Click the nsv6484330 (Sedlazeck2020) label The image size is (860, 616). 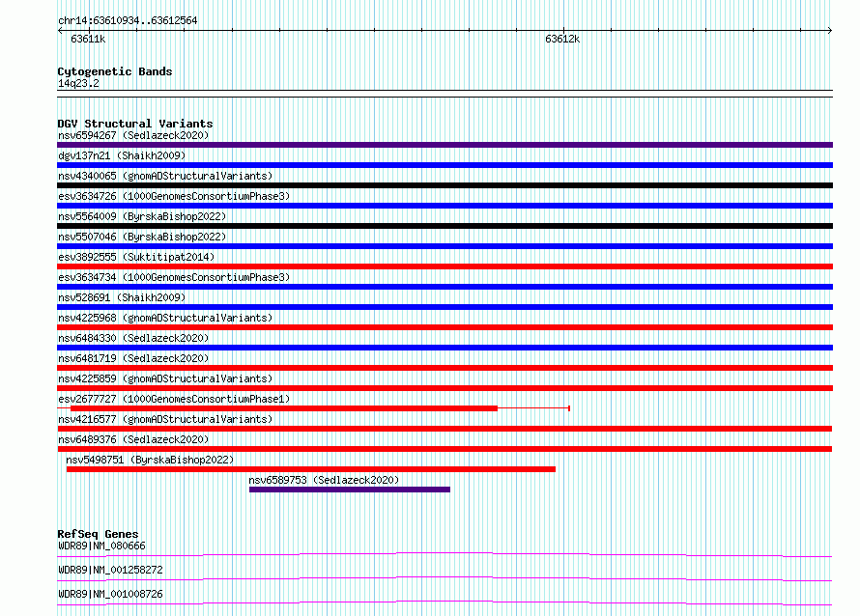coord(133,338)
